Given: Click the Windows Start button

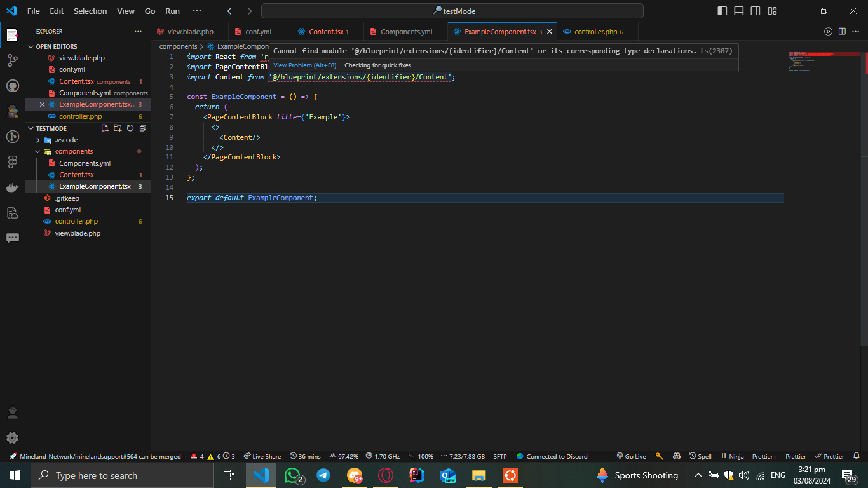Looking at the screenshot, I should coord(15,475).
